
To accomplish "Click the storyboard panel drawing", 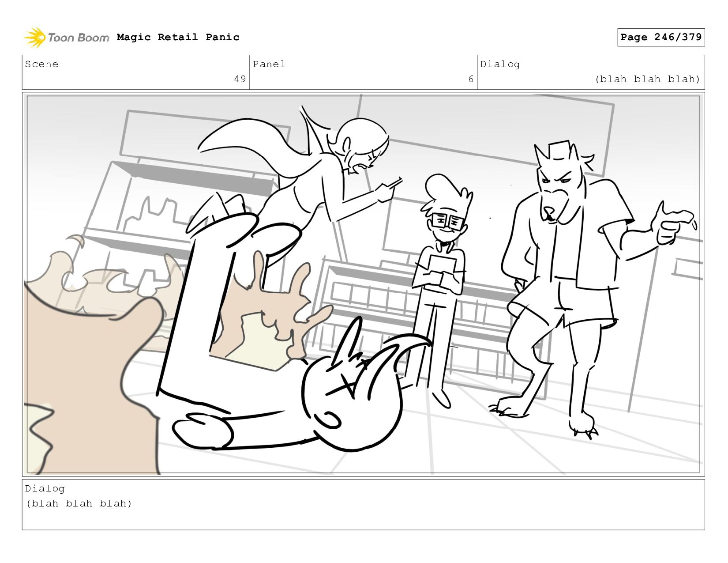I will (x=364, y=284).
